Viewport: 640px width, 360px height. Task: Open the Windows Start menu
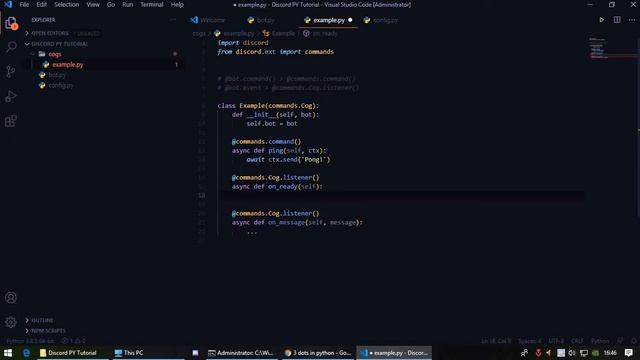8,353
